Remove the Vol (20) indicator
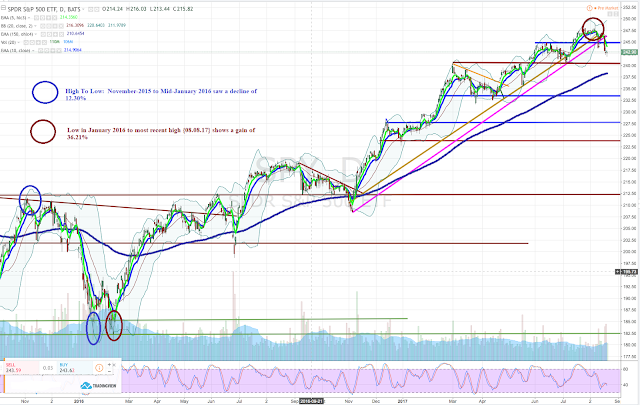Viewport: 640px width, 405px height. (x=44, y=42)
